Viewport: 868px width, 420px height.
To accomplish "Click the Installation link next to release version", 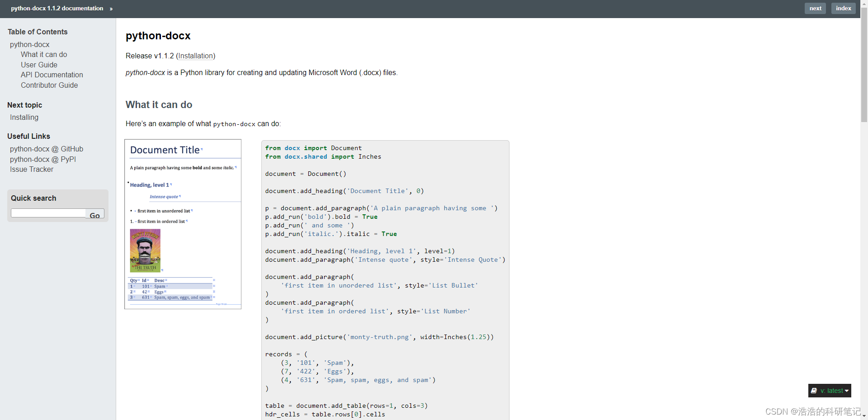I will tap(196, 56).
